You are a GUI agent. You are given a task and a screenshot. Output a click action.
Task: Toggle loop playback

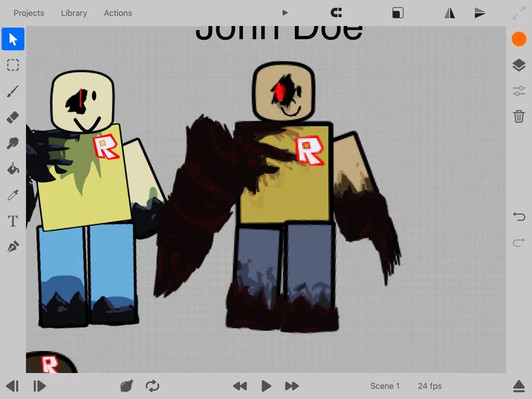point(153,386)
